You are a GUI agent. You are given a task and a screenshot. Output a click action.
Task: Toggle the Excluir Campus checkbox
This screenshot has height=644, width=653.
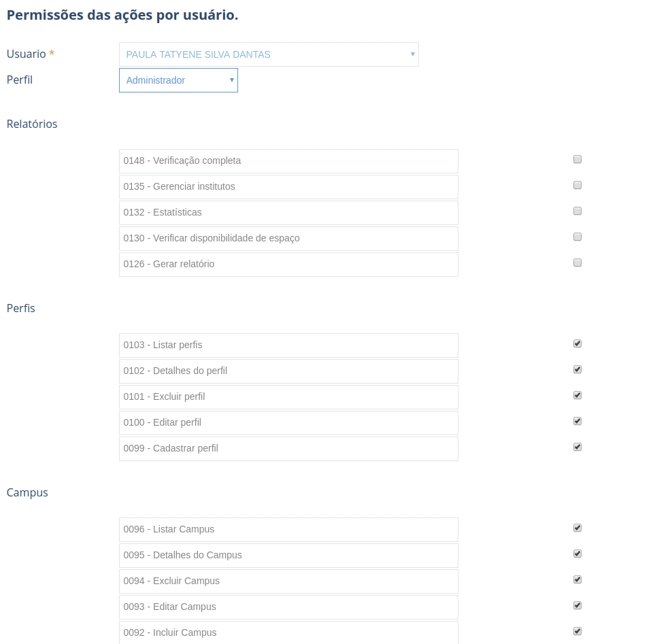(577, 579)
